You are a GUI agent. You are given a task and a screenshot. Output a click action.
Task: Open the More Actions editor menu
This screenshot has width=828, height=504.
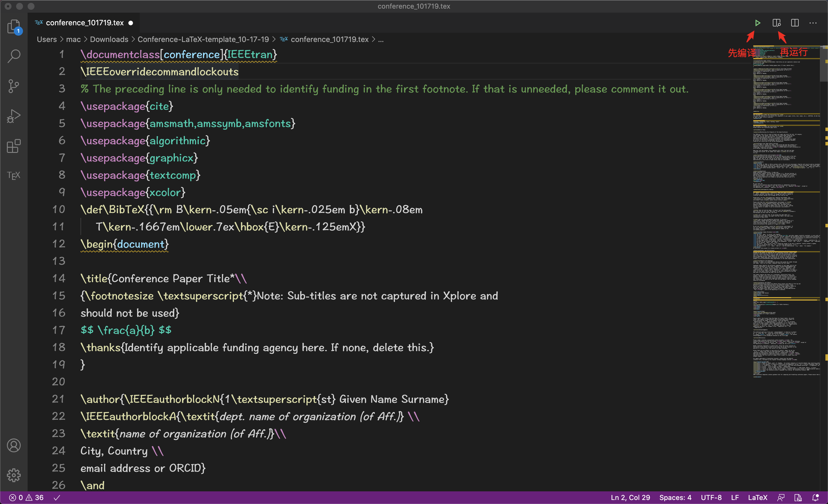point(814,23)
